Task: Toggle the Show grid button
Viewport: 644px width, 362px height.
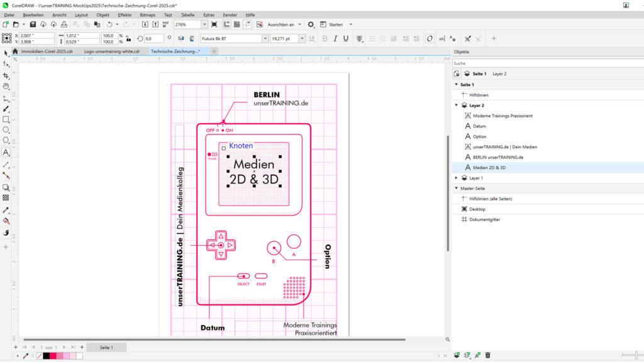Action: [x=237, y=25]
